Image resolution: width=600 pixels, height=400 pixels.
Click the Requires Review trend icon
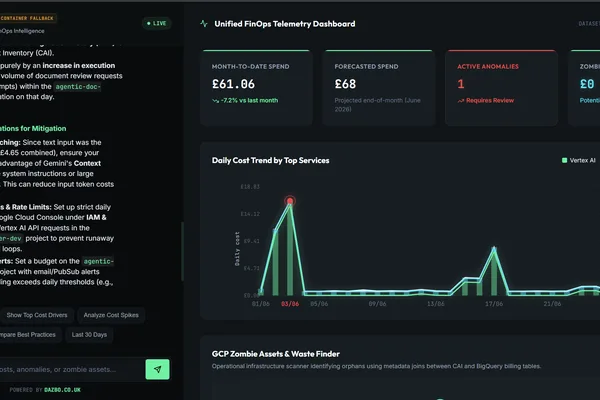click(x=461, y=101)
